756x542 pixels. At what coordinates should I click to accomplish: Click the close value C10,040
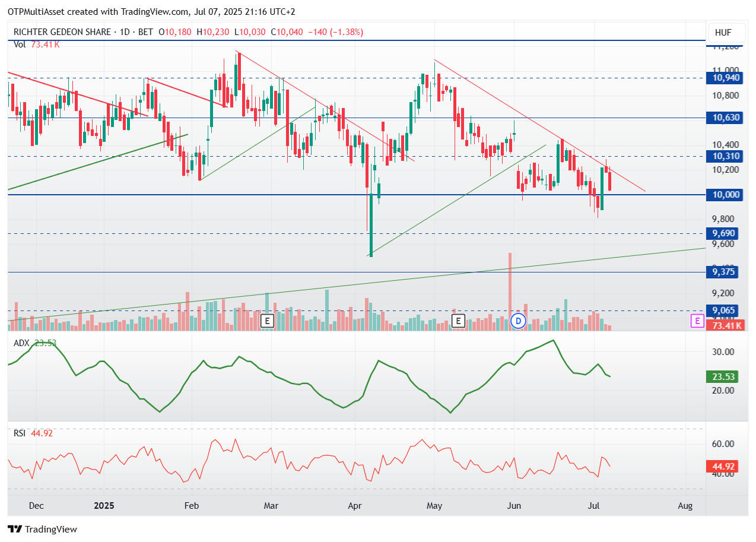pos(286,32)
